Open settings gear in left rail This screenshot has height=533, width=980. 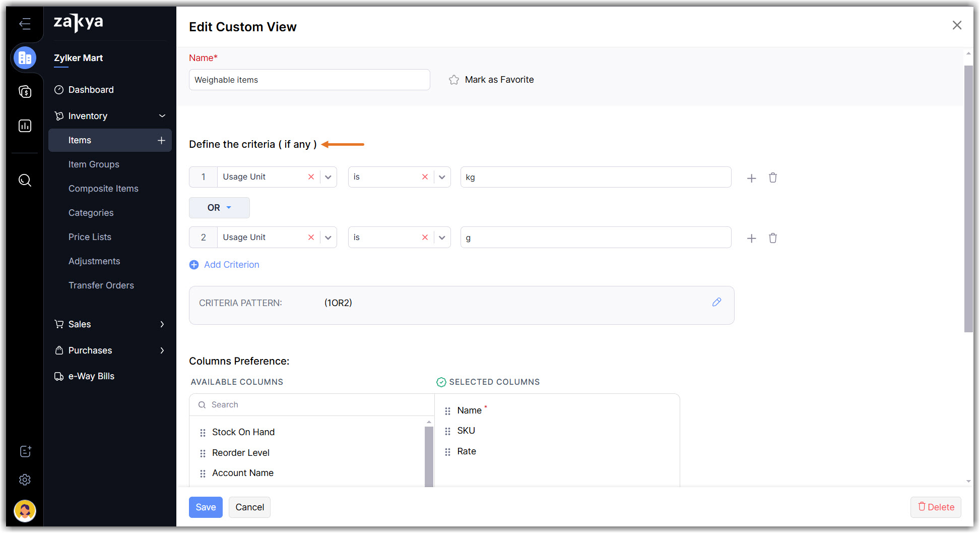(x=25, y=480)
